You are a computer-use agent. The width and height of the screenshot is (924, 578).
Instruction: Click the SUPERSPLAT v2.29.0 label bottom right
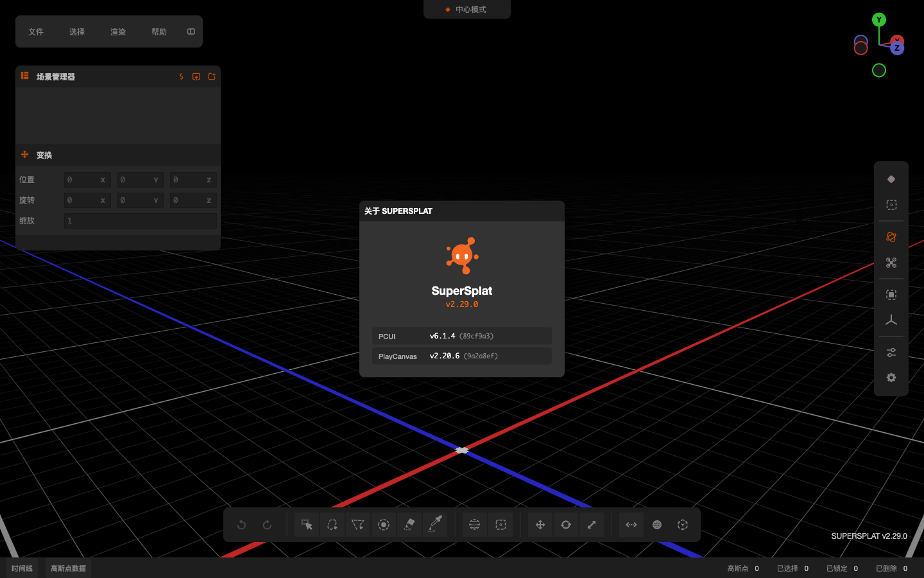click(x=869, y=536)
